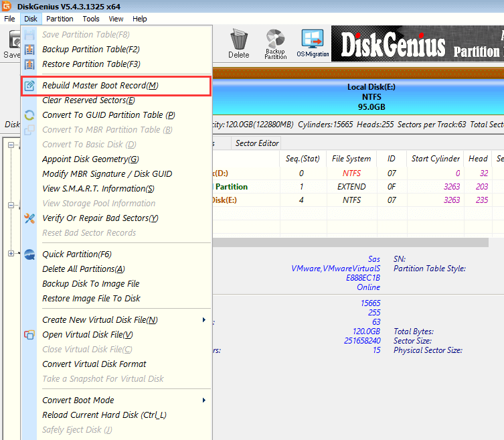Screen dimensions: 504x440
Task: Click the Quick Partition icon in menu
Action: tap(29, 254)
